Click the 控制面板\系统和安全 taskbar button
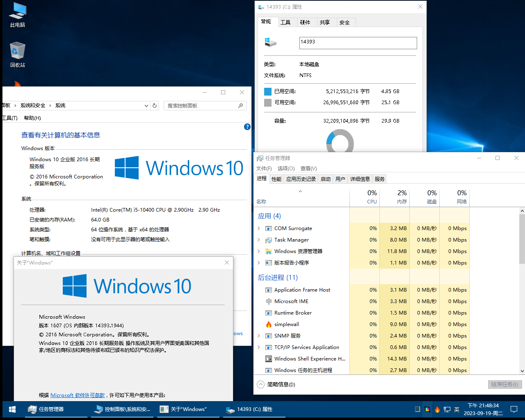 click(122, 409)
